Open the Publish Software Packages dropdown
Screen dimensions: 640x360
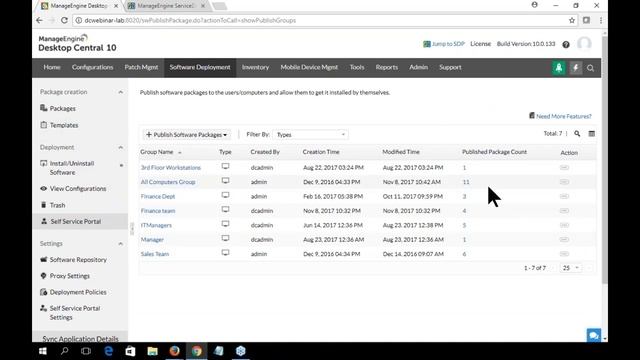pos(187,135)
